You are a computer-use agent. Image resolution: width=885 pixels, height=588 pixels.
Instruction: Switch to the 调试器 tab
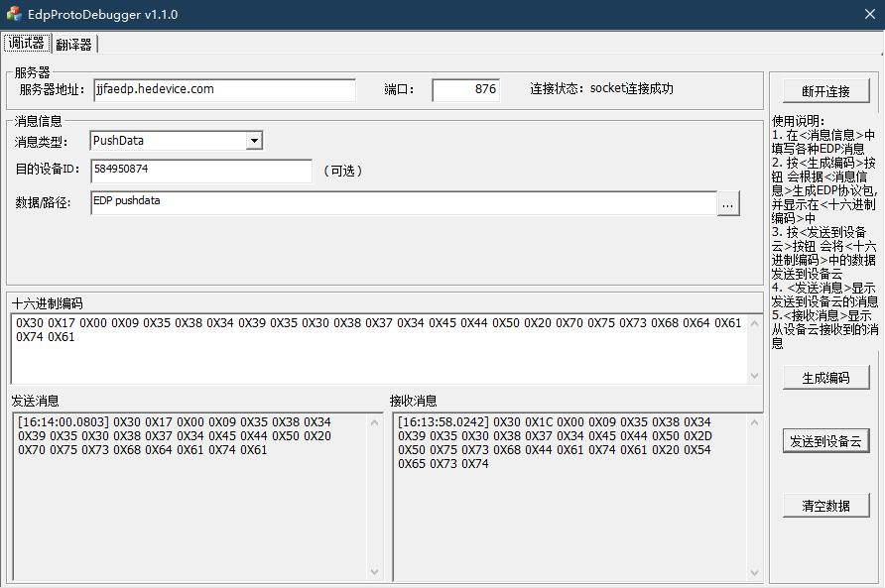pyautogui.click(x=27, y=43)
